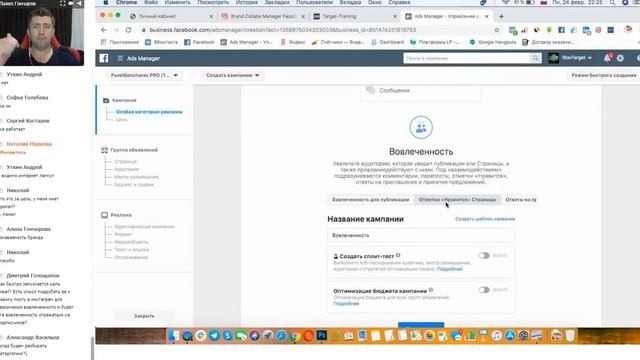Toggle fullscreen on the webcam video panel
Image resolution: width=640 pixels, height=360 pixels.
click(62, 3)
